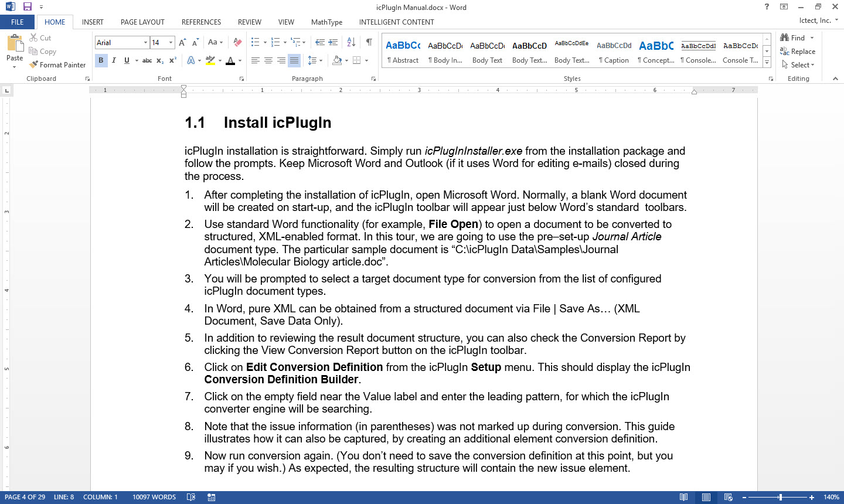Apply the Caption style
The image size is (844, 504).
[614, 52]
